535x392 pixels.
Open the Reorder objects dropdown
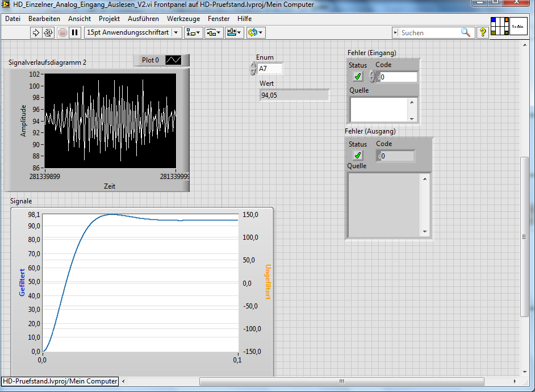tap(256, 32)
